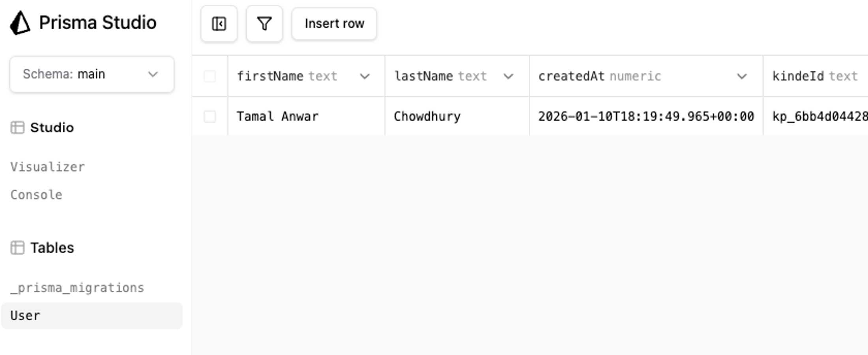Expand createdAt column options chevron

742,76
